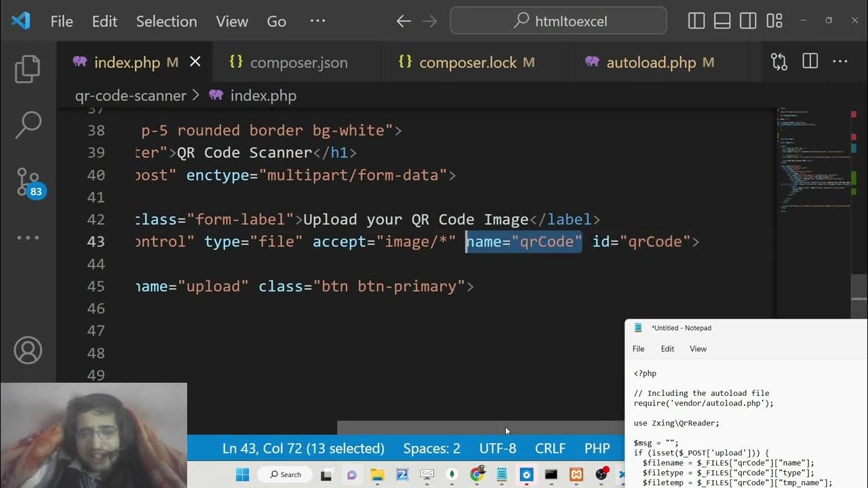Open the Explorer view in activity bar
Image resolution: width=868 pixels, height=488 pixels.
tap(28, 68)
